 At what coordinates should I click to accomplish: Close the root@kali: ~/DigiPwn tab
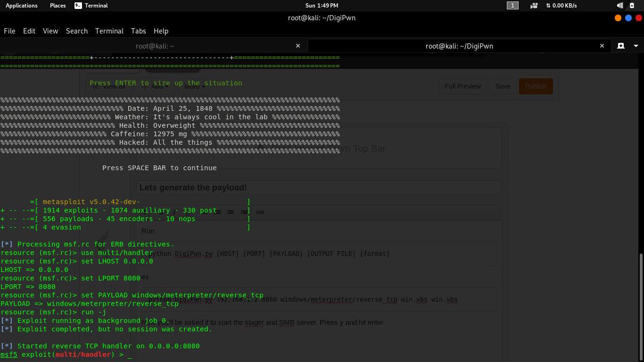pos(602,46)
